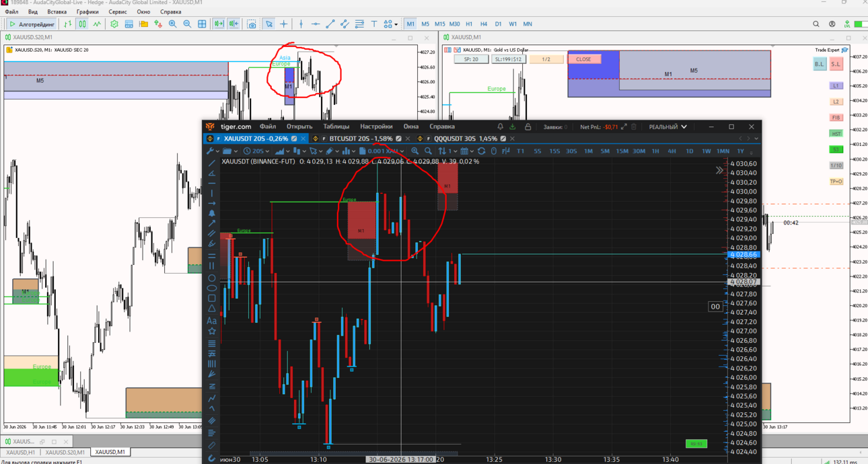Select D1 timeframe in MetaTrader toolbar
The width and height of the screenshot is (868, 464).
[498, 24]
